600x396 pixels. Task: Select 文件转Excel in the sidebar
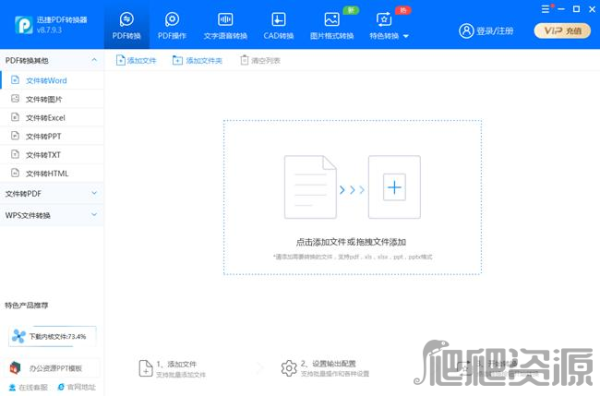pos(52,117)
